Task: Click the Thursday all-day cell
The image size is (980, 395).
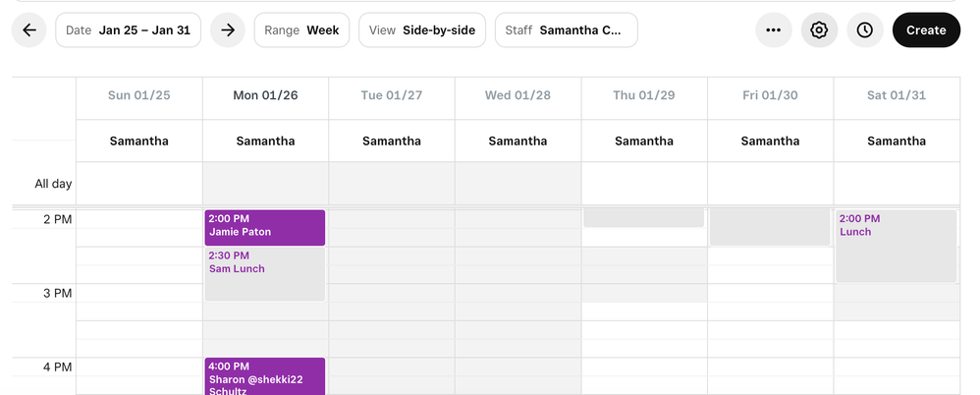Action: click(644, 183)
